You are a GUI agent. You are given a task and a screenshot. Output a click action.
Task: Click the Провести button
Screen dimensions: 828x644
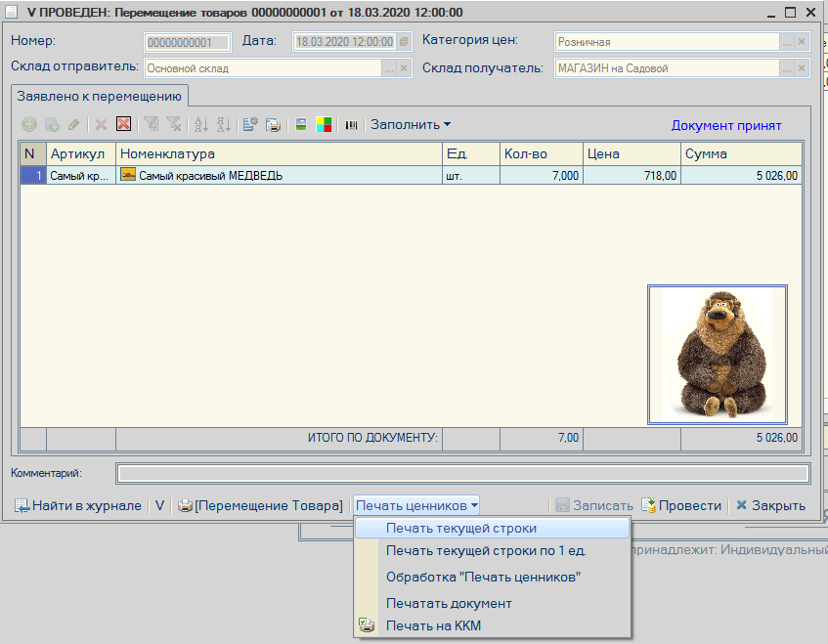point(681,505)
